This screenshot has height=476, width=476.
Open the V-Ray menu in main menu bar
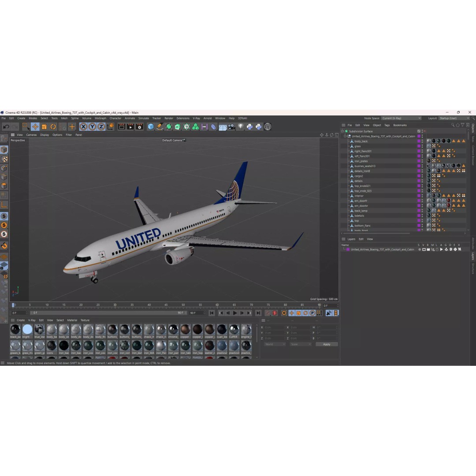coord(197,119)
